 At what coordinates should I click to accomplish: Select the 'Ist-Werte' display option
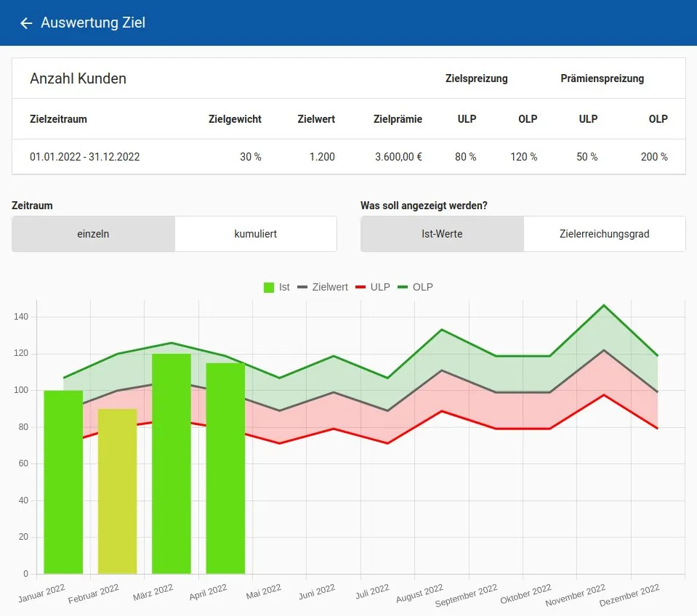442,234
